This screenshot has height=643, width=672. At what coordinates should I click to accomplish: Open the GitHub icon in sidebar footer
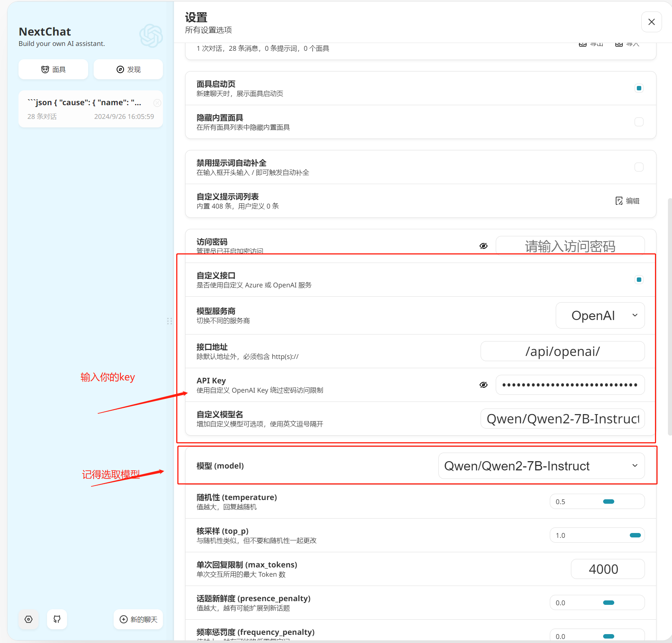pyautogui.click(x=57, y=619)
